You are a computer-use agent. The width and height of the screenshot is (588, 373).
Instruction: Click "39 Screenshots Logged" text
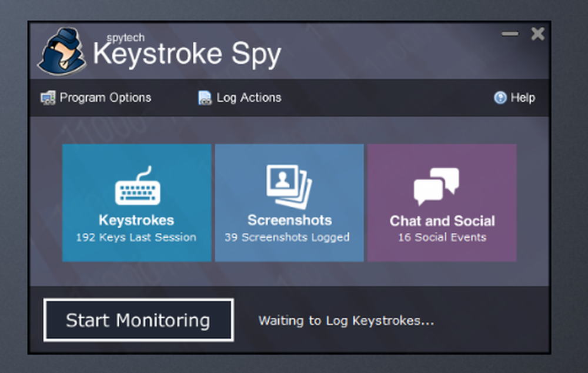click(288, 238)
